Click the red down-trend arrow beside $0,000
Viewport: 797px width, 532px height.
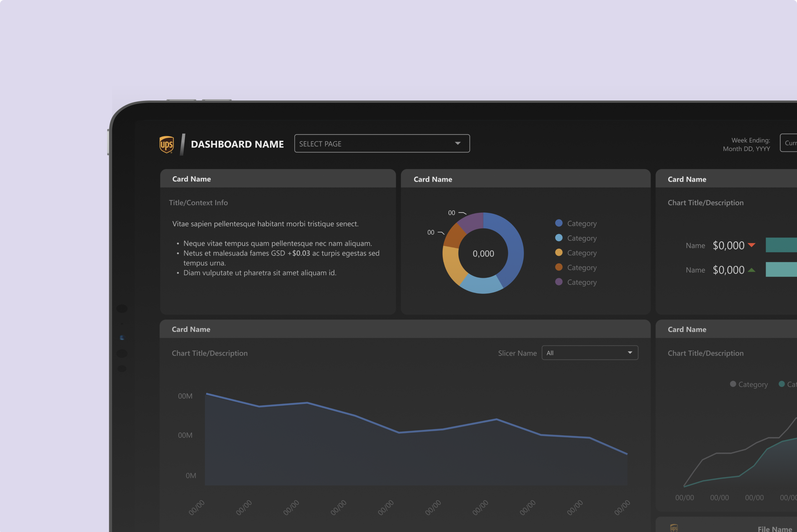coord(752,245)
